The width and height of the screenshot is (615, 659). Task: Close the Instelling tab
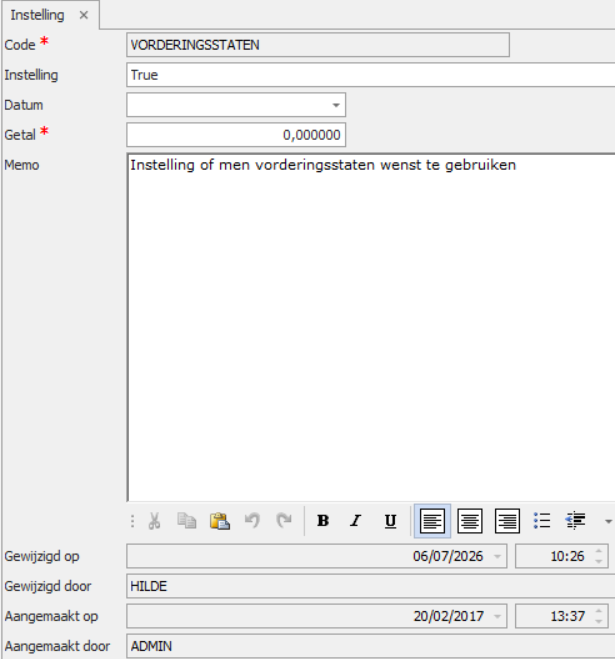coord(84,15)
